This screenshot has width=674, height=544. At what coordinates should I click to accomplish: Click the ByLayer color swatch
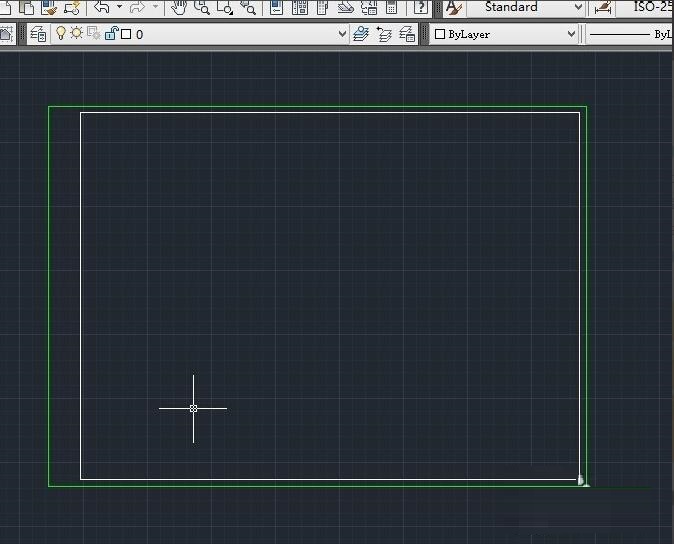(440, 34)
